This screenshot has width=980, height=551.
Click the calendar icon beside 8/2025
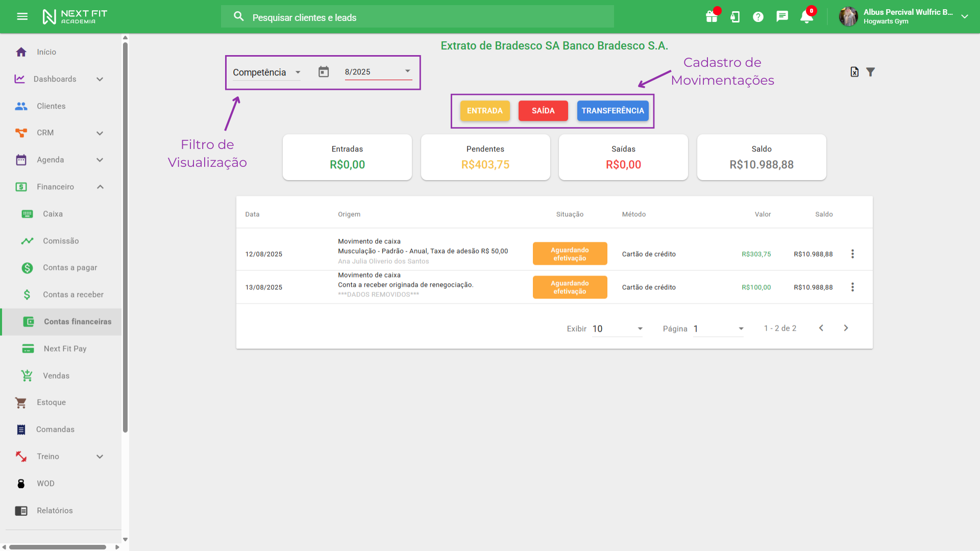pyautogui.click(x=324, y=72)
